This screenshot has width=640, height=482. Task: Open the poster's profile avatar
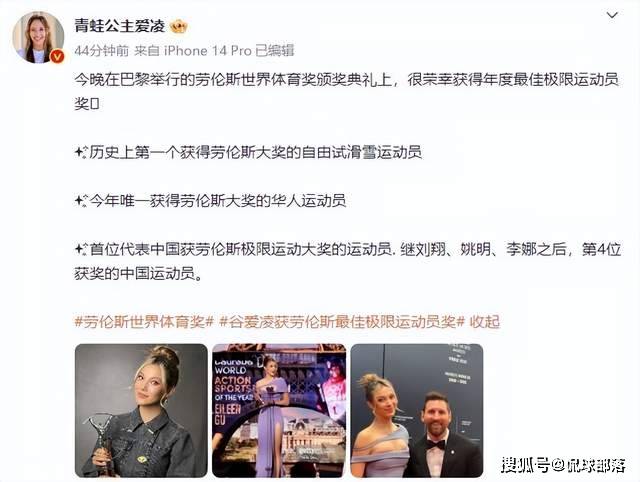click(x=38, y=38)
